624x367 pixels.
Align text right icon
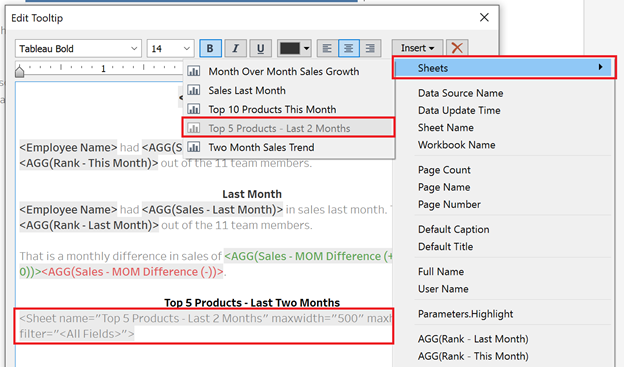click(370, 49)
